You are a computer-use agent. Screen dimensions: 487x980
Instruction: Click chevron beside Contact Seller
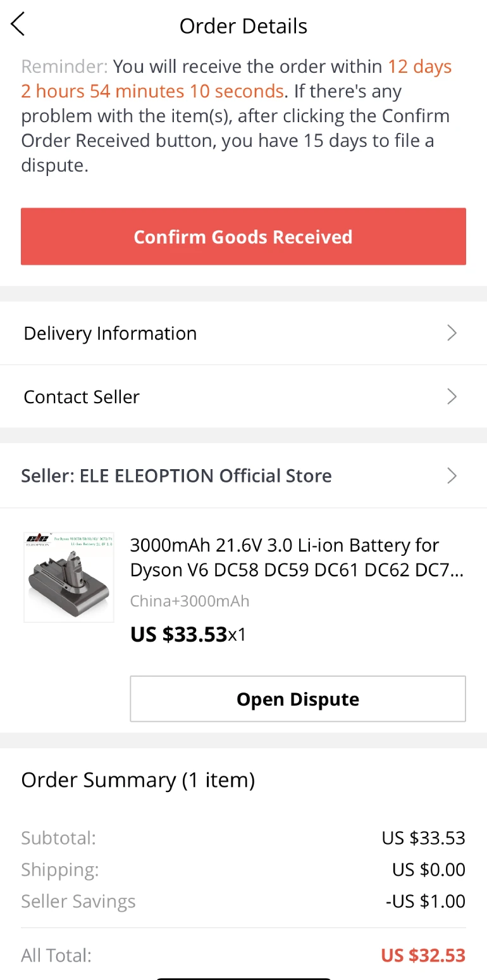coord(452,396)
